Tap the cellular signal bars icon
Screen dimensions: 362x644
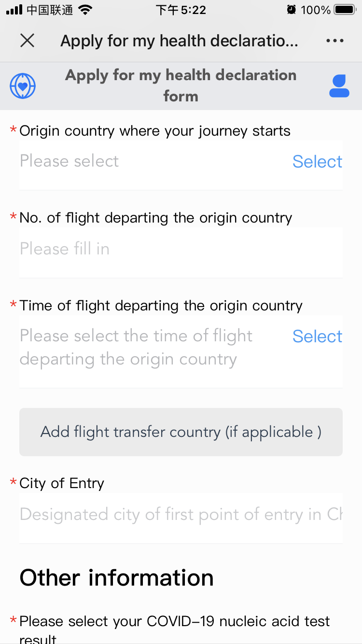(x=14, y=10)
